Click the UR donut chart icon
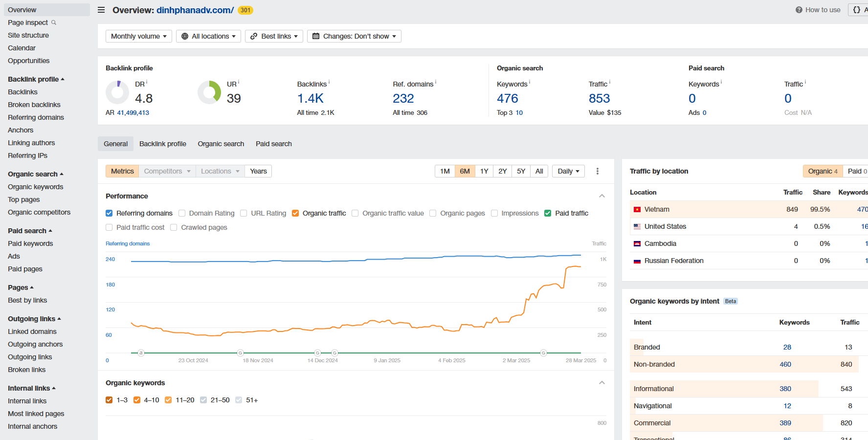Viewport: 868px width, 440px height. [x=209, y=92]
